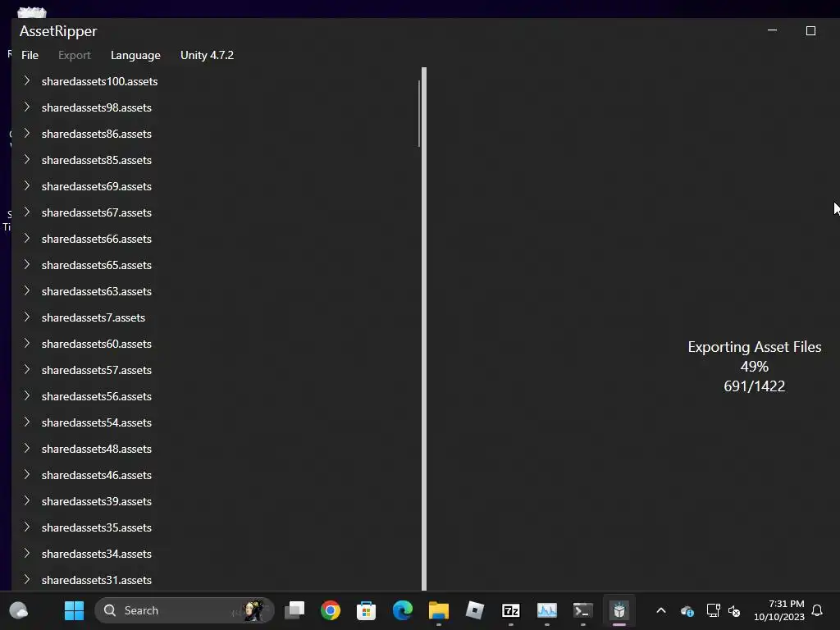Image resolution: width=840 pixels, height=630 pixels.
Task: Click the muted volume tray icon
Action: pos(734,610)
